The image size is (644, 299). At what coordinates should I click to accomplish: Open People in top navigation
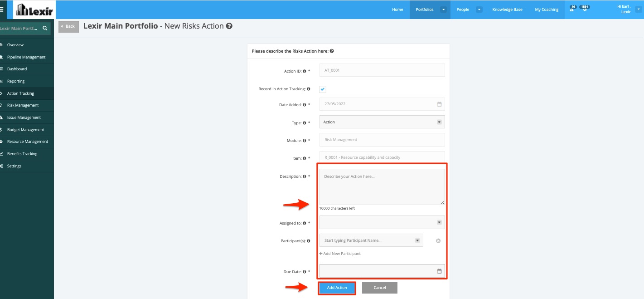tap(463, 10)
